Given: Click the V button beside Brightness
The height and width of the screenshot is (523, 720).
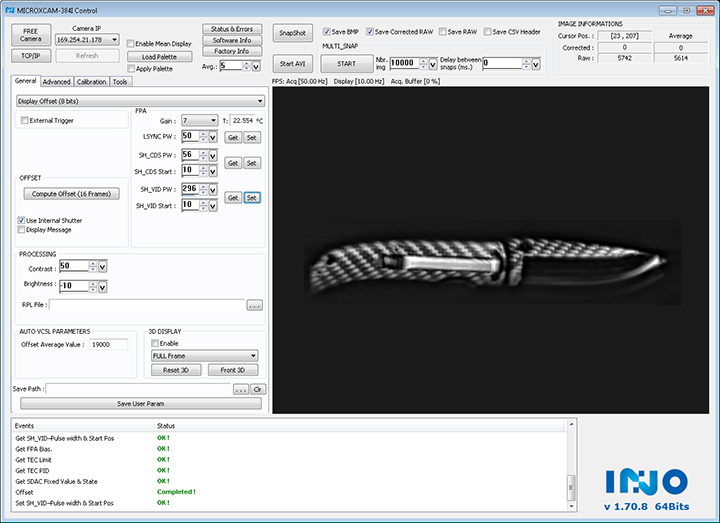Looking at the screenshot, I should point(102,285).
